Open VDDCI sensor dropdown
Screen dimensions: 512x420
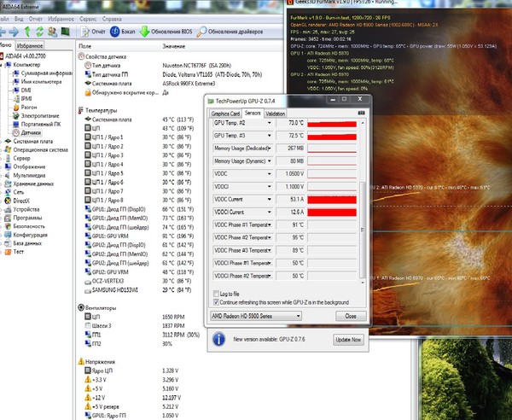(270, 186)
